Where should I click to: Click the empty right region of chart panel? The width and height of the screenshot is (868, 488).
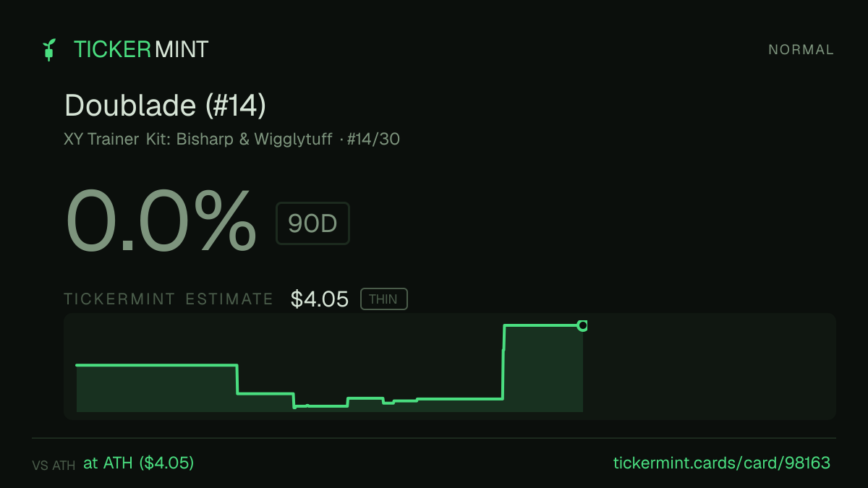709,367
